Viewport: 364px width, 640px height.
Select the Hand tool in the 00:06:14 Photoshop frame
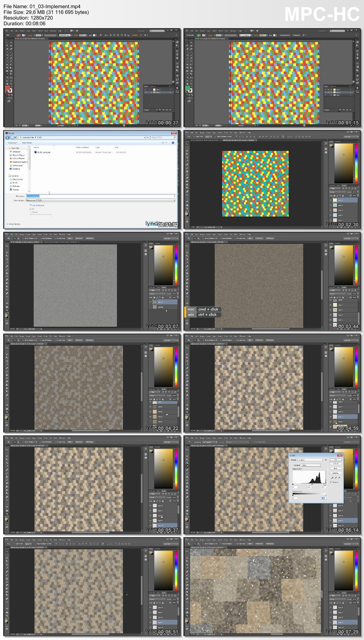click(187, 511)
